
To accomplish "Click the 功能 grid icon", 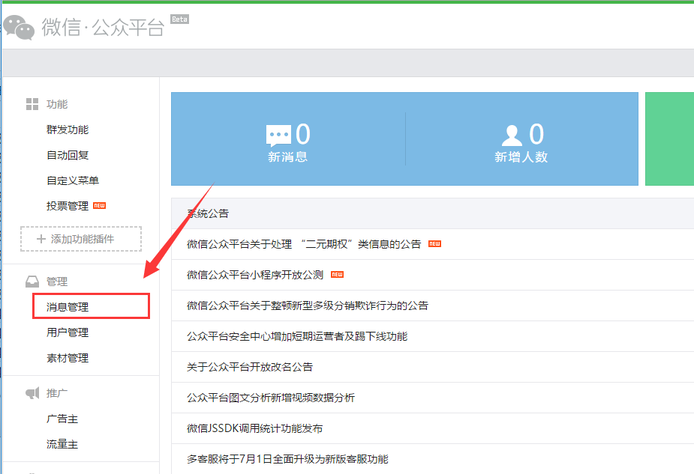I will 32,104.
